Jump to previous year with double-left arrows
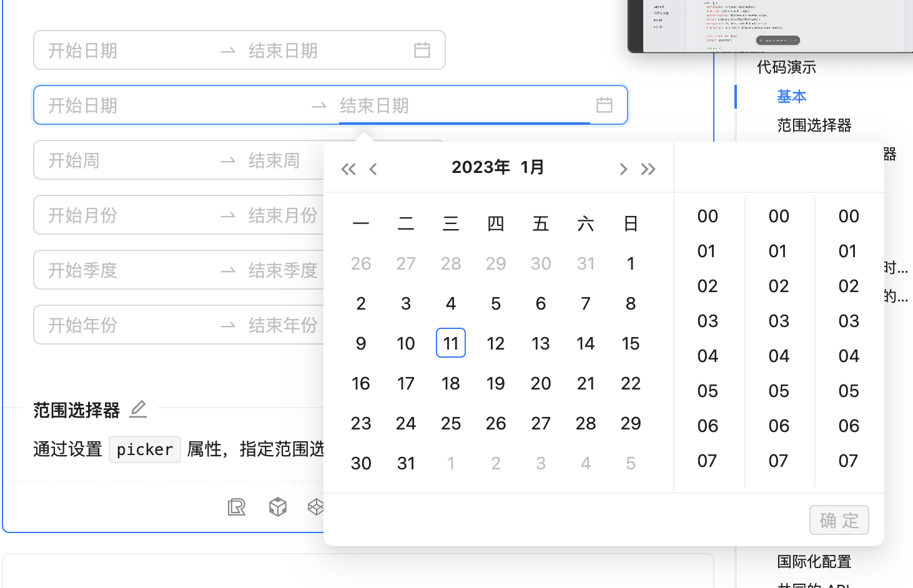 click(348, 169)
